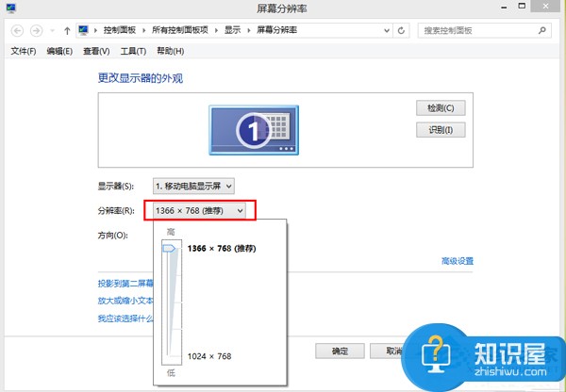Screen dimensions: 566x392
Task: Maximize the 屏幕分辨率 window
Action: pyautogui.click(x=522, y=6)
